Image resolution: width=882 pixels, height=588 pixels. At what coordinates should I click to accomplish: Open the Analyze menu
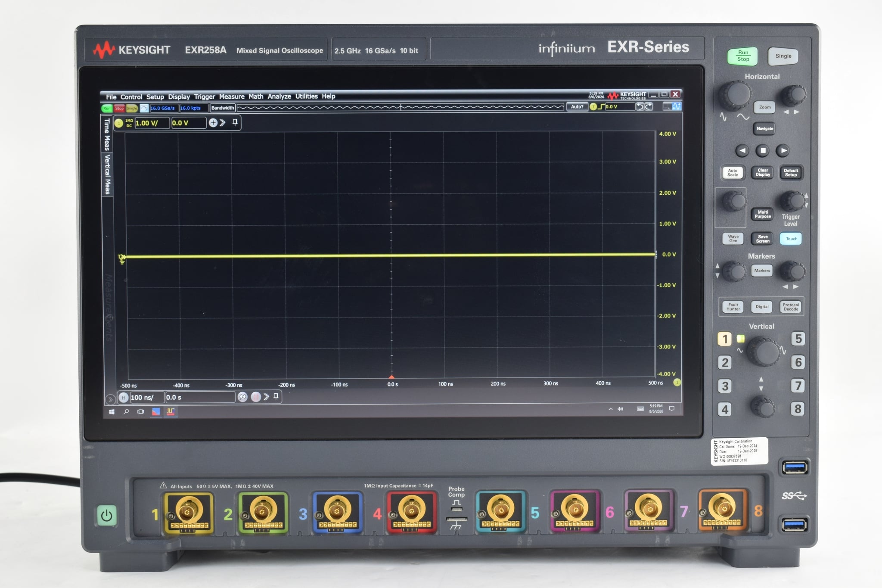point(279,96)
